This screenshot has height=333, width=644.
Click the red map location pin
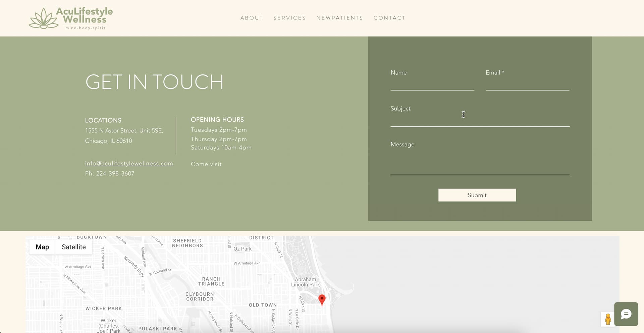pos(322,299)
